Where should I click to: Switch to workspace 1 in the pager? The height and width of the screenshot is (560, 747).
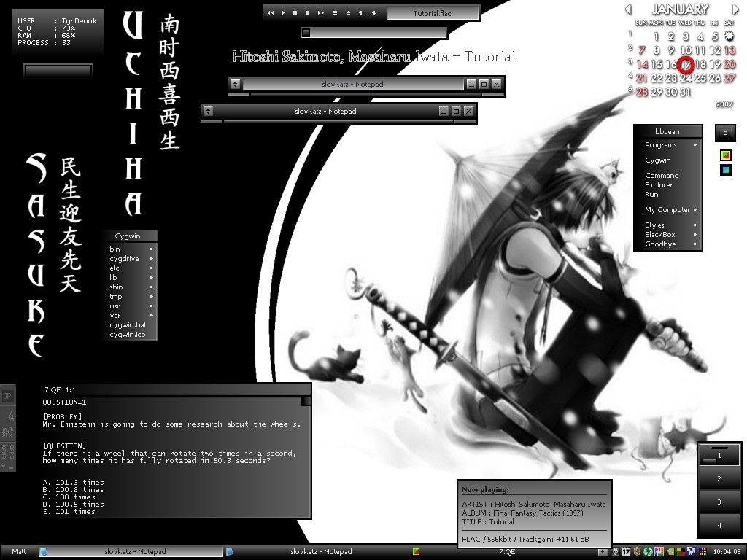(x=719, y=455)
